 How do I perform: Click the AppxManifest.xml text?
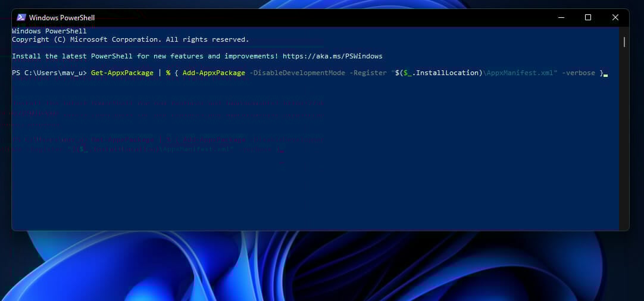[520, 73]
